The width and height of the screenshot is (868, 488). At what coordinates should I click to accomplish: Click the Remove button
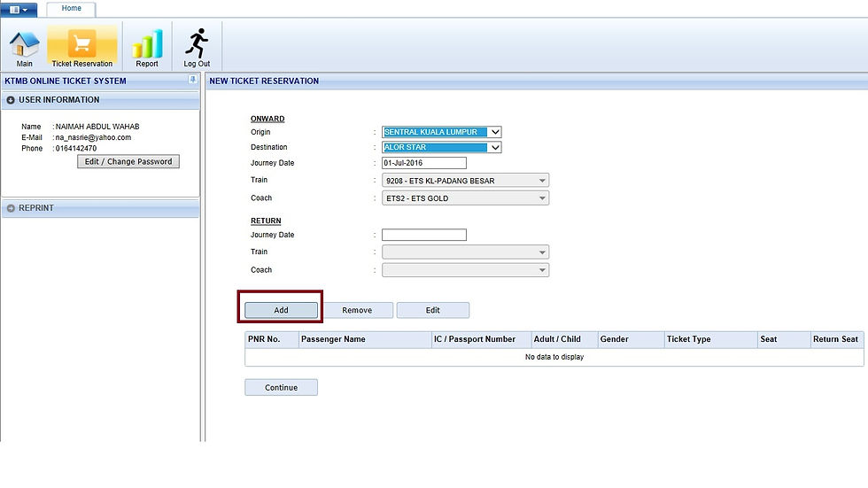[x=357, y=310]
